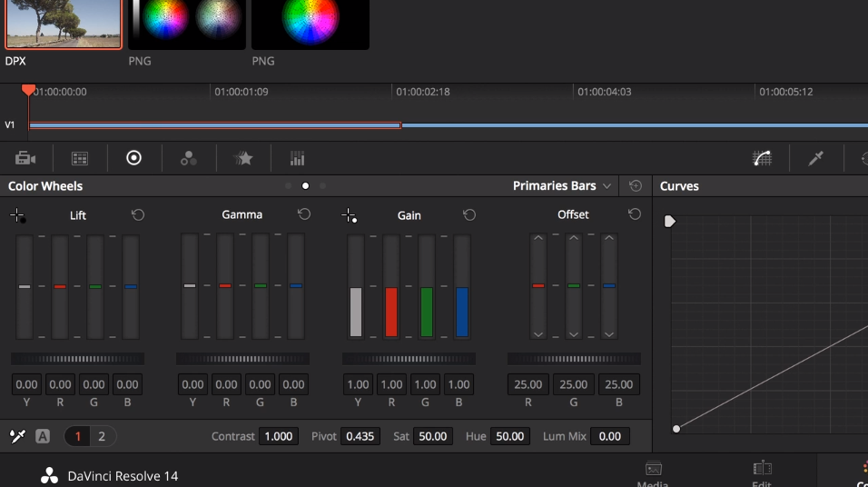Click the Gain red bar slider
Image resolution: width=868 pixels, height=487 pixels.
pos(391,286)
